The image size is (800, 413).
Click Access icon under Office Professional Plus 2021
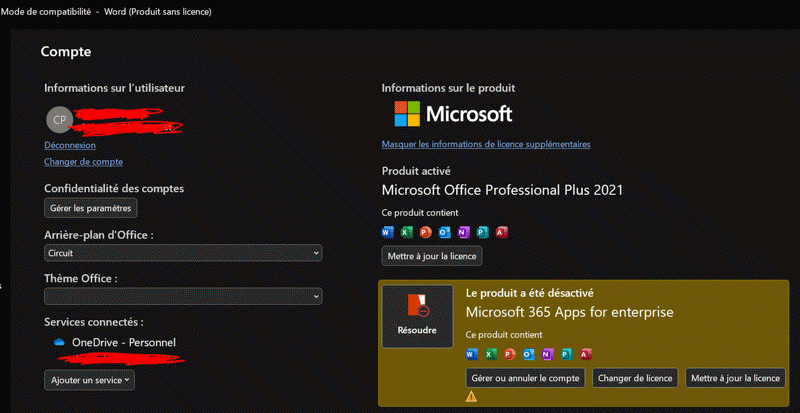click(502, 233)
